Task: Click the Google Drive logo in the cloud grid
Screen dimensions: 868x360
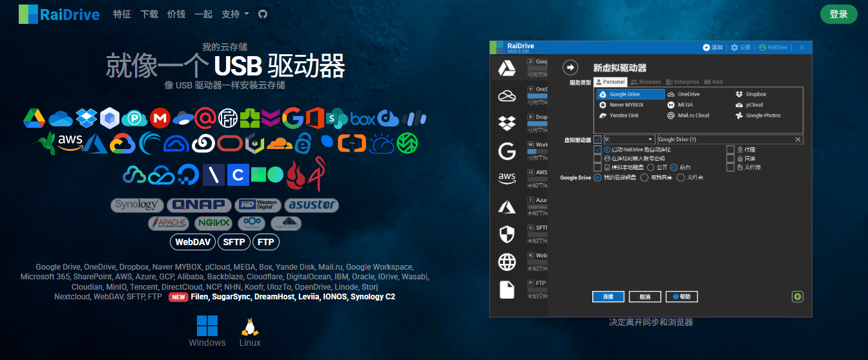Action: (x=34, y=118)
